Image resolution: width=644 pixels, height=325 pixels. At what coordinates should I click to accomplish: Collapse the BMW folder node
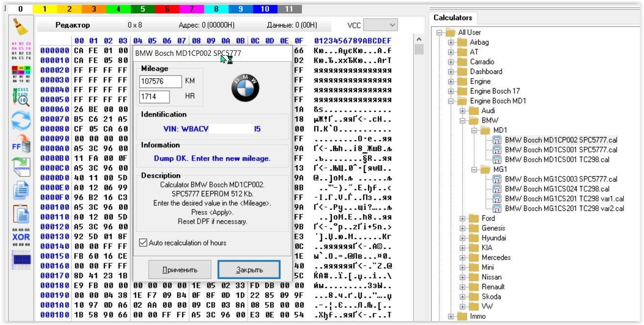pos(462,120)
